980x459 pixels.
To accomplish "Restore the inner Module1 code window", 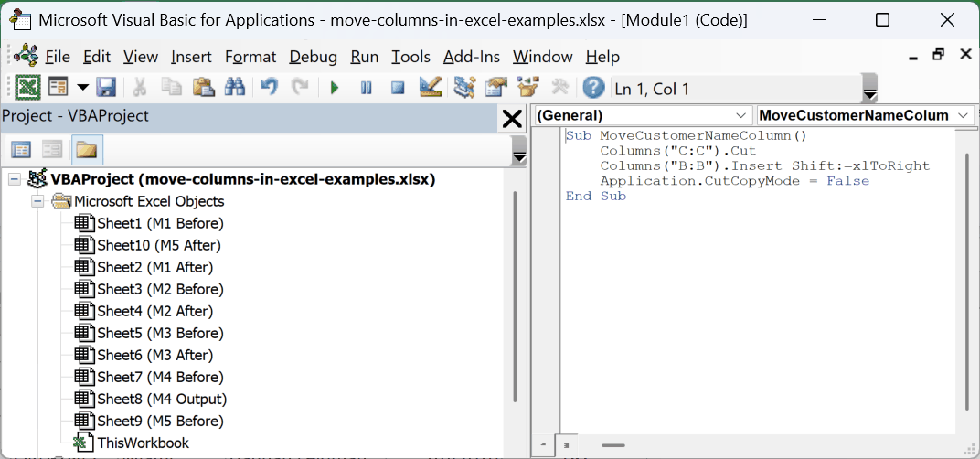I will (x=938, y=55).
